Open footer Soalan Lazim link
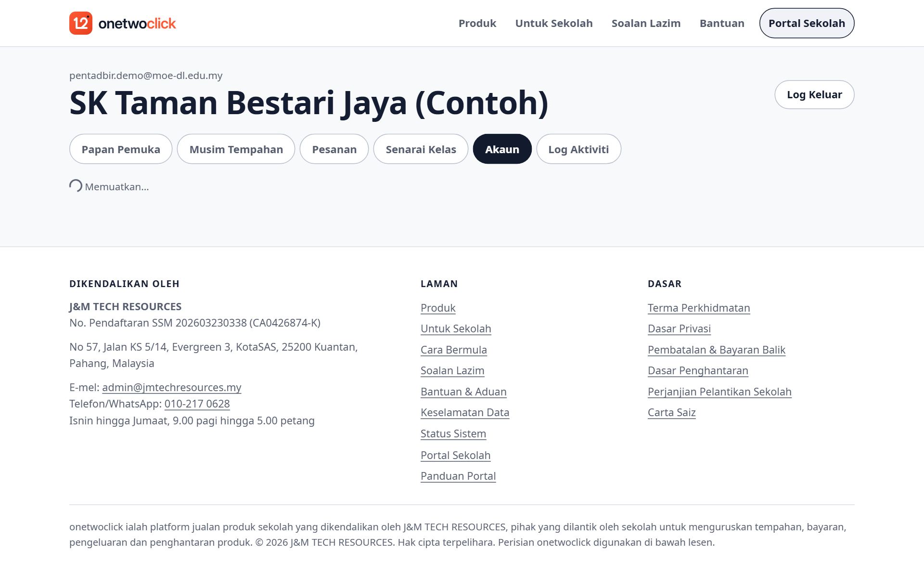The width and height of the screenshot is (924, 578). (x=452, y=370)
